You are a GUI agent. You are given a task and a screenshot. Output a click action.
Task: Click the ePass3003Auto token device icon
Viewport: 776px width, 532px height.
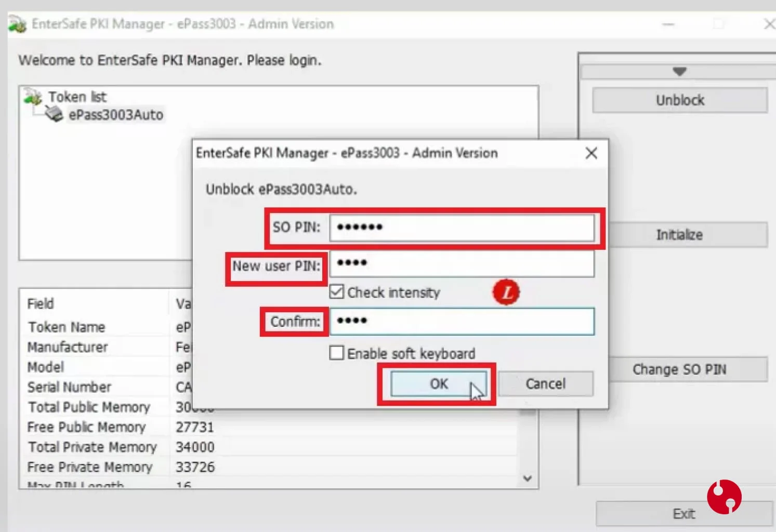[54, 114]
